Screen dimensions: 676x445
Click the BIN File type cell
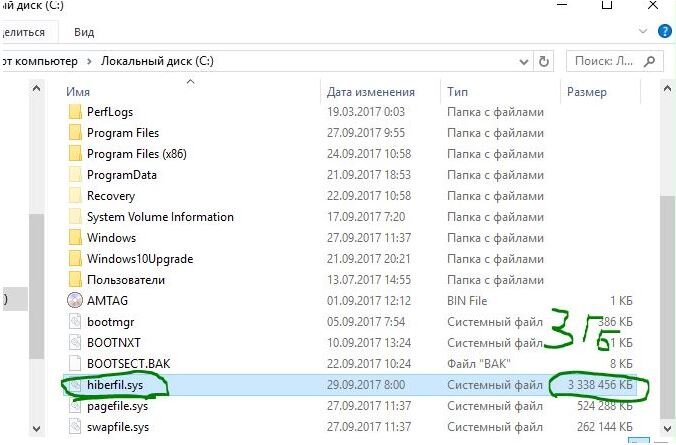[467, 301]
